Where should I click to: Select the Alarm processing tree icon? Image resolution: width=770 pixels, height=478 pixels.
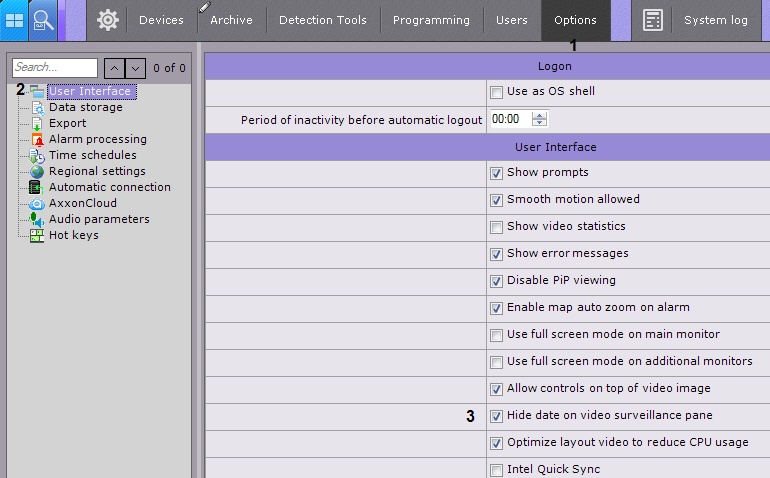38,139
